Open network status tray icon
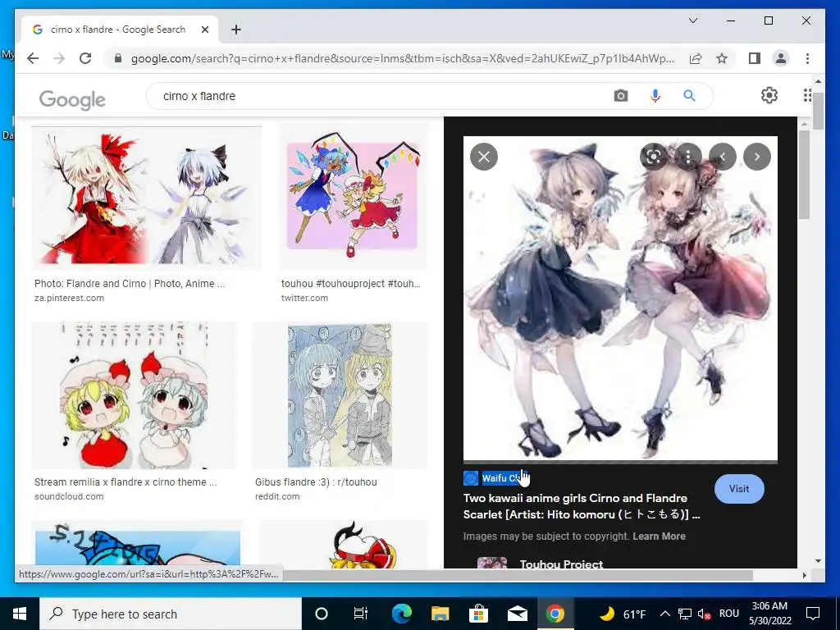840x630 pixels. (x=685, y=614)
